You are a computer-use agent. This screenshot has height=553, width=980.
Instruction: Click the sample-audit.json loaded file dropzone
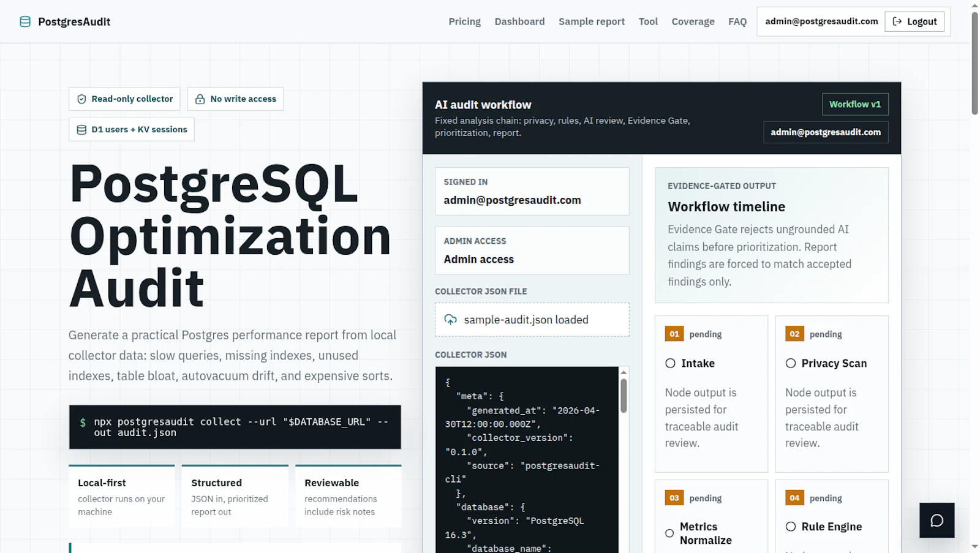pos(532,320)
